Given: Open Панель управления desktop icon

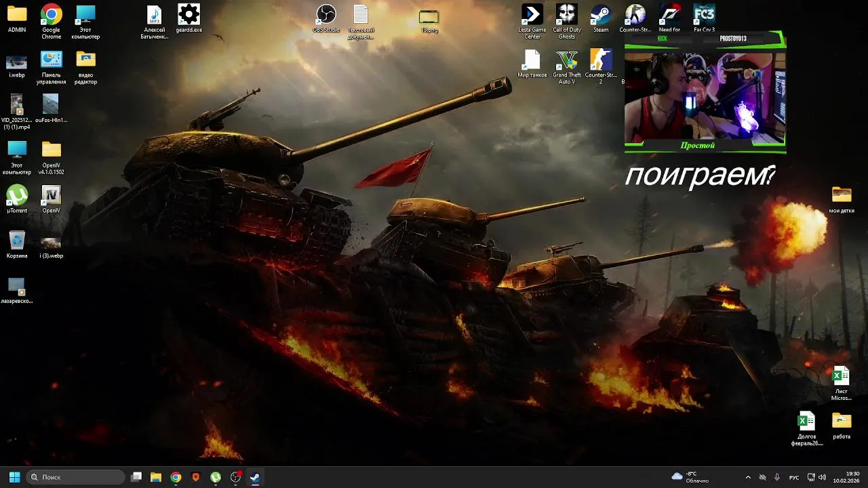Looking at the screenshot, I should [x=52, y=66].
